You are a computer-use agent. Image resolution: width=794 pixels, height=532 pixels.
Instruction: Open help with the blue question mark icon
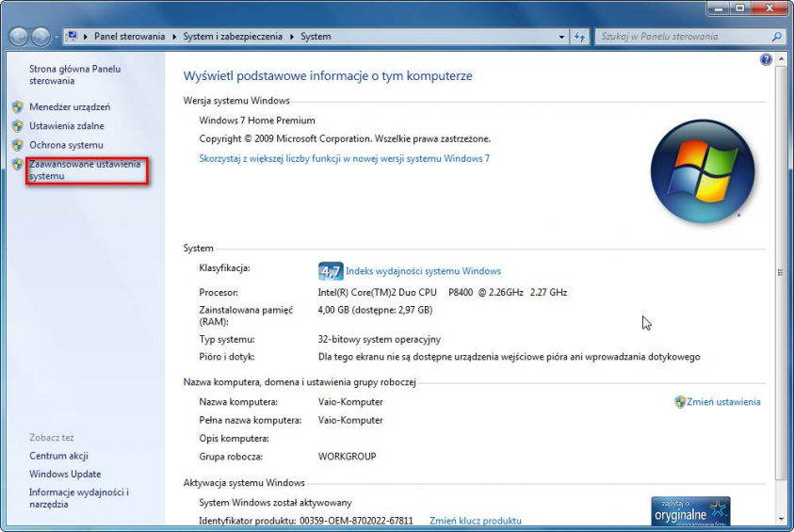pos(765,59)
